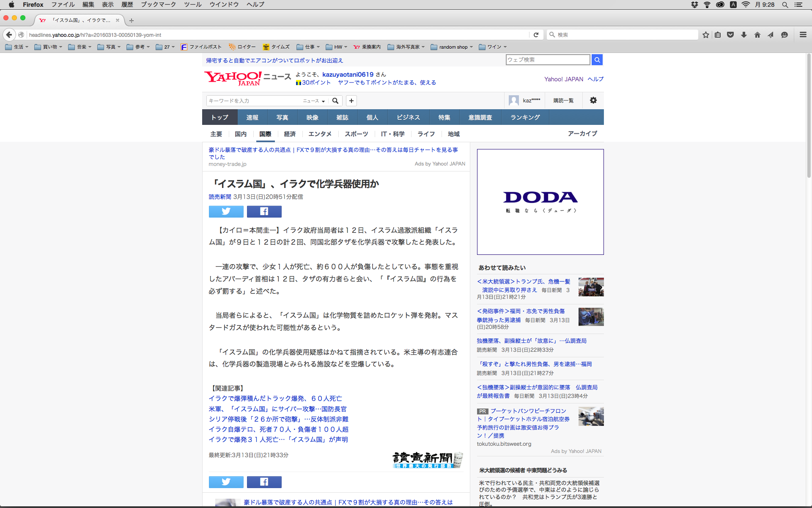Click the blue web search magnifier button
This screenshot has width=812, height=508.
pyautogui.click(x=597, y=60)
